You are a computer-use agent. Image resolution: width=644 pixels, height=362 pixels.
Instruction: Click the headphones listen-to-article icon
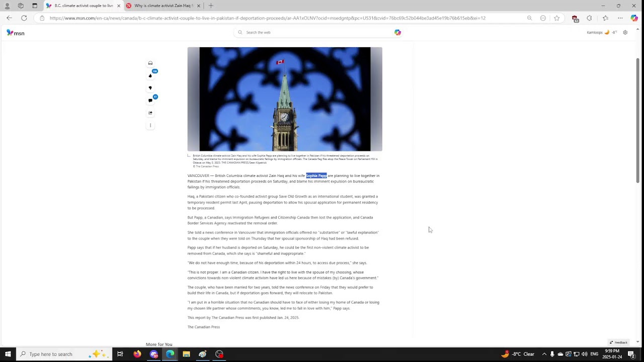pyautogui.click(x=150, y=63)
